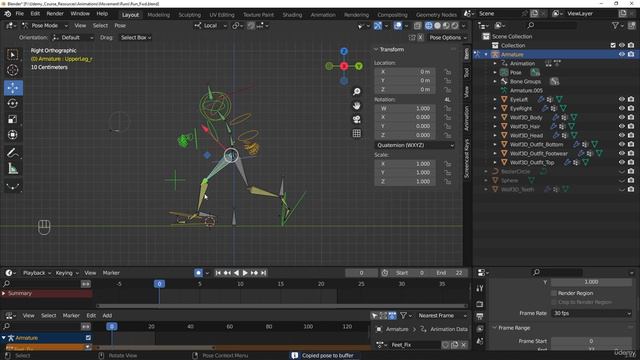Expand Animation under Armature in outliner
Image resolution: width=640 pixels, height=360 pixels.
tap(495, 63)
